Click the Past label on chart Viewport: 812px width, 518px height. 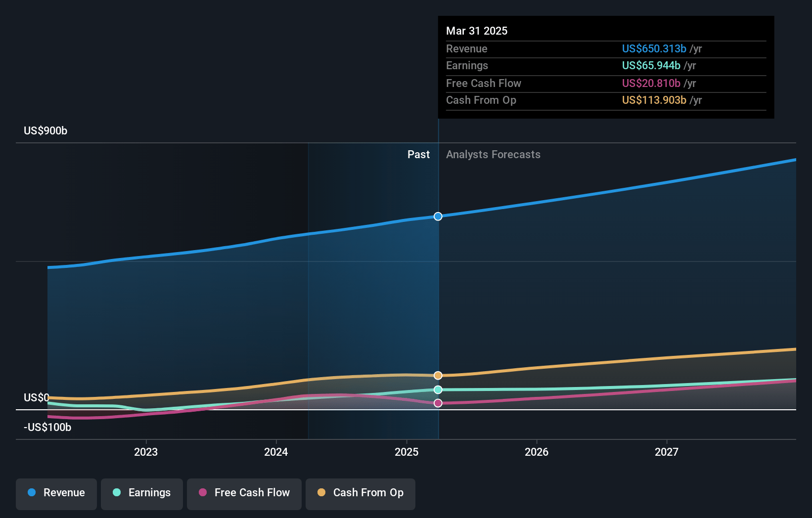(x=418, y=154)
